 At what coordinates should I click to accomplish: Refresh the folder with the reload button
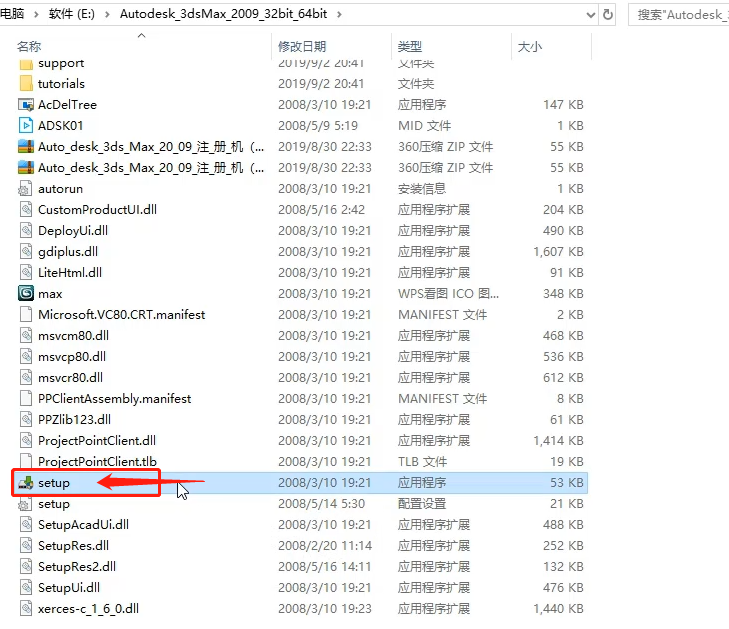click(607, 14)
